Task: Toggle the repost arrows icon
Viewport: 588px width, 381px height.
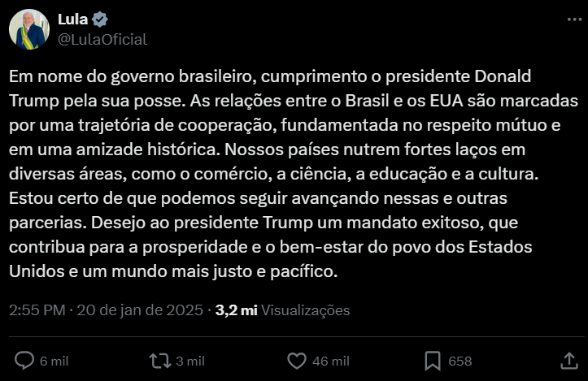Action: [x=159, y=361]
